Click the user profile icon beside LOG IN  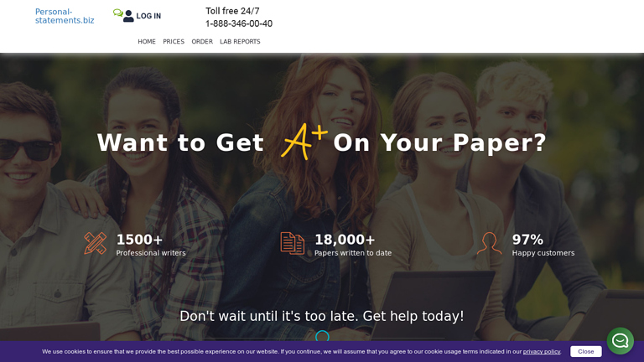coord(128,16)
